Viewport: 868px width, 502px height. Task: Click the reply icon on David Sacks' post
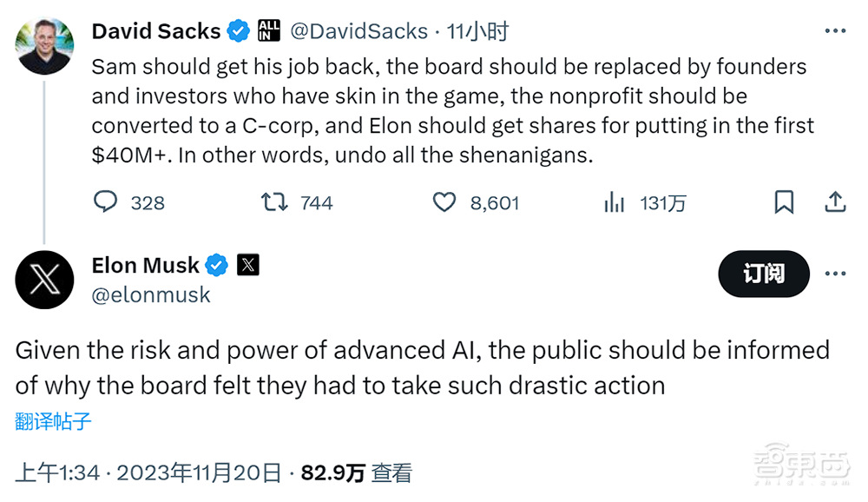[106, 202]
